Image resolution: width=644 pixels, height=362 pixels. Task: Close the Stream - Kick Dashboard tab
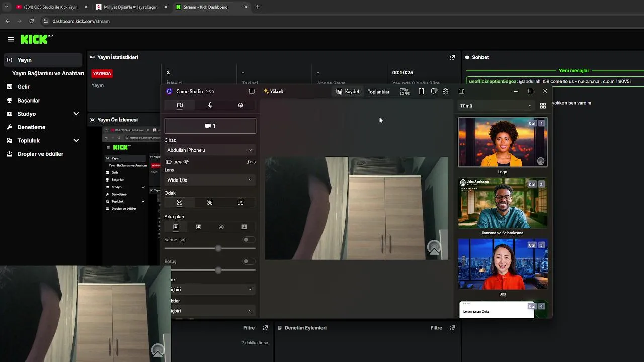[246, 7]
